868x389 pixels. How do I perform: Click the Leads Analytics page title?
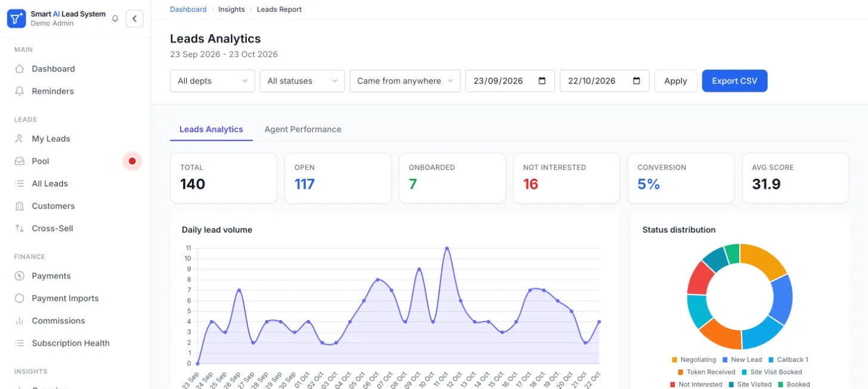pos(216,39)
